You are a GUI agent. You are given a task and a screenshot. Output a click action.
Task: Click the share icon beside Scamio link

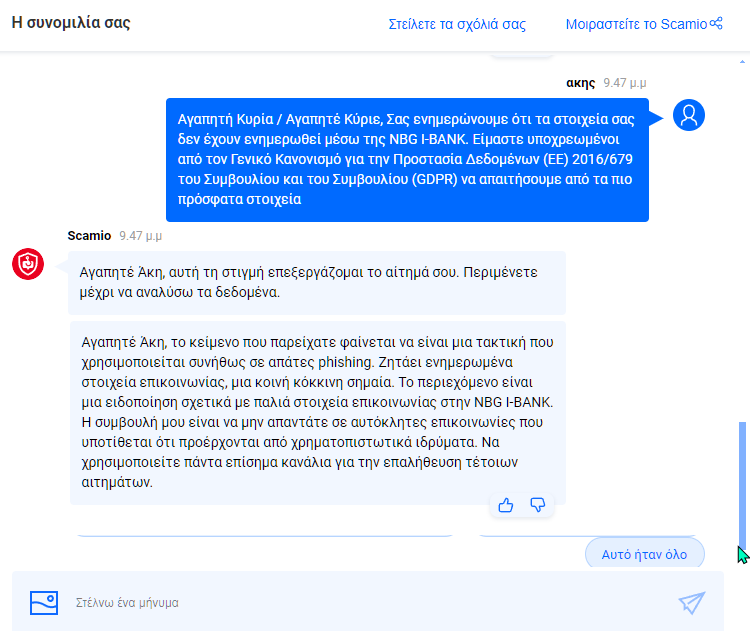click(716, 23)
